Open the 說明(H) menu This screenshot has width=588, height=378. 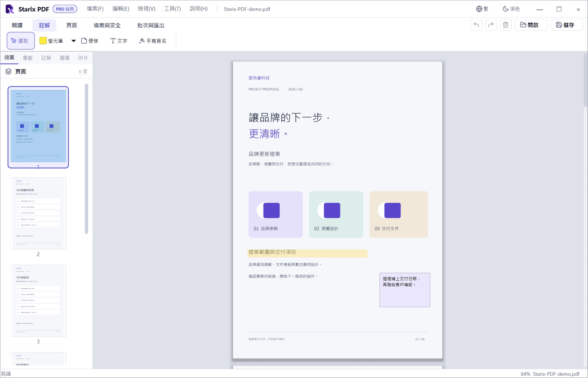click(x=199, y=9)
